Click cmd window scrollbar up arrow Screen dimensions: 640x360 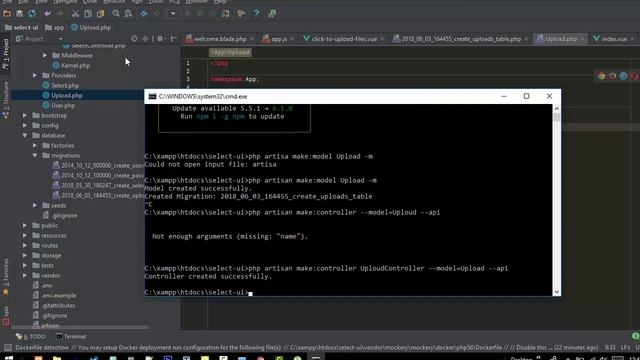[x=556, y=108]
